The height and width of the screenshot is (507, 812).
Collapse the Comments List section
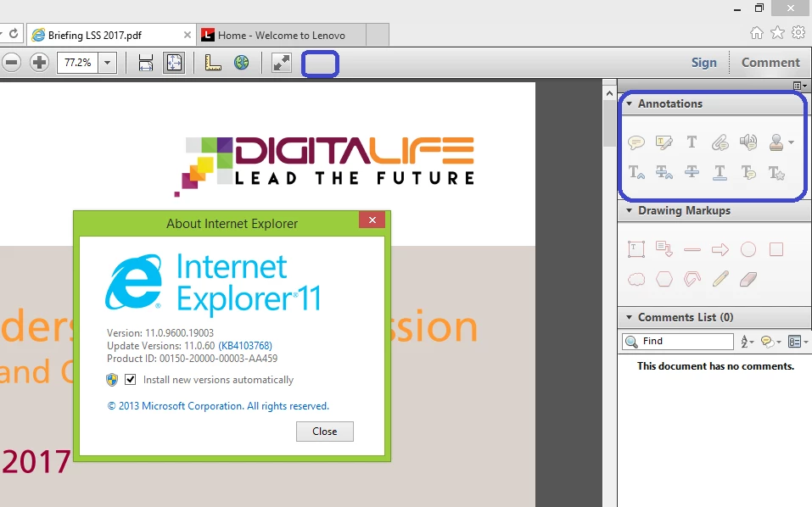pos(630,317)
